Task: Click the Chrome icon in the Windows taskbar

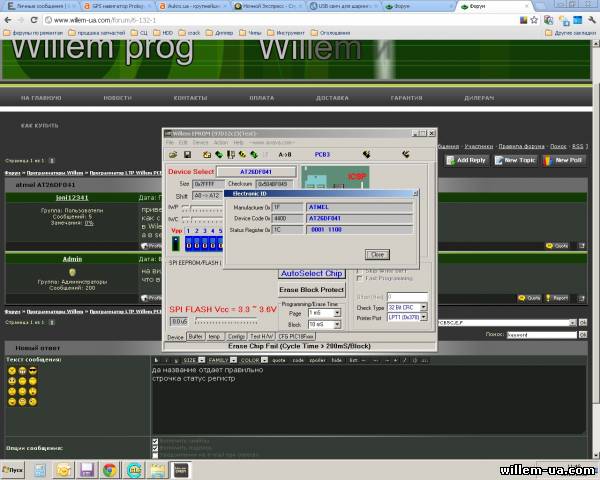Action: [x=108, y=469]
